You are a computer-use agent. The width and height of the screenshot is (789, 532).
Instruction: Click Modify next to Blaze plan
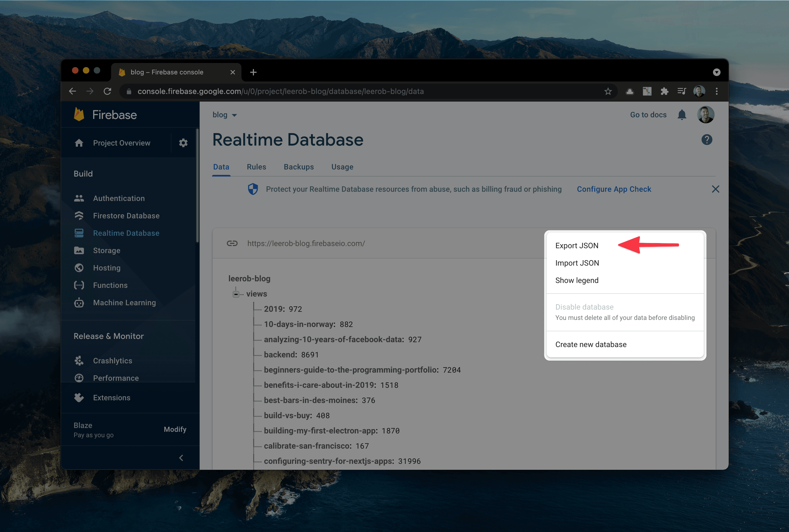(x=175, y=429)
